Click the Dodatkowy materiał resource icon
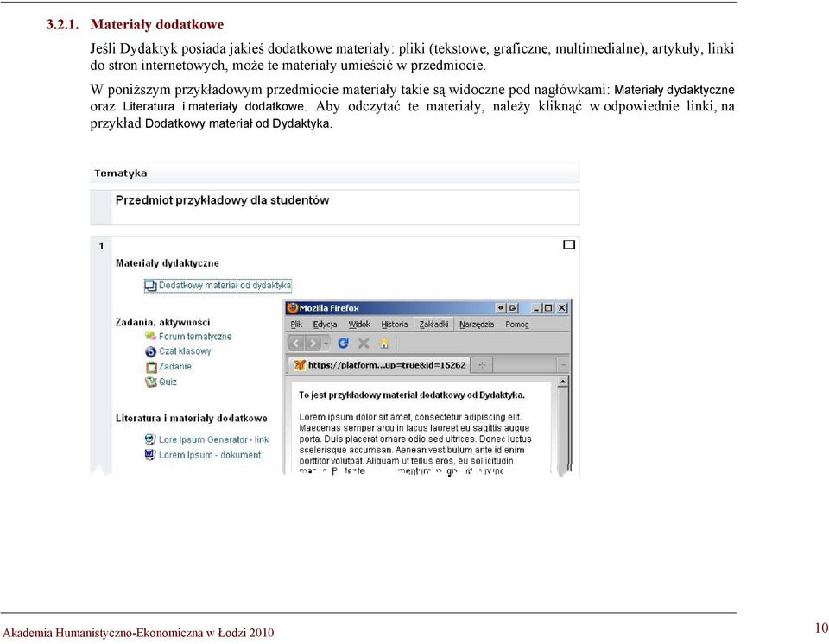 click(150, 286)
